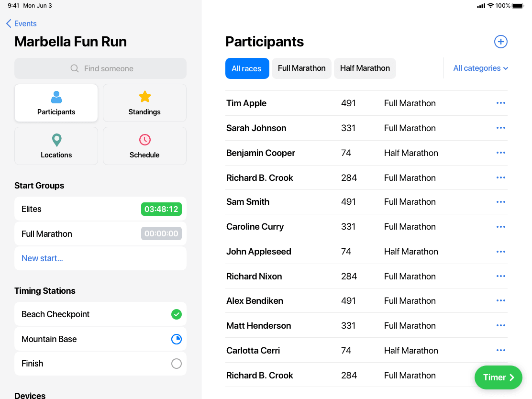
Task: Open more options for Tim Apple
Action: pos(500,103)
